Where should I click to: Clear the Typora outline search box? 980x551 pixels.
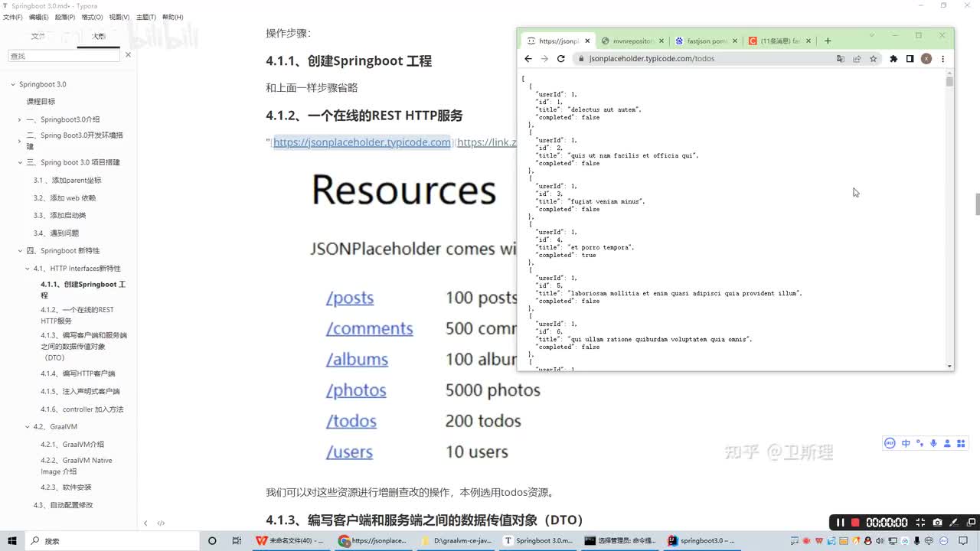click(128, 55)
